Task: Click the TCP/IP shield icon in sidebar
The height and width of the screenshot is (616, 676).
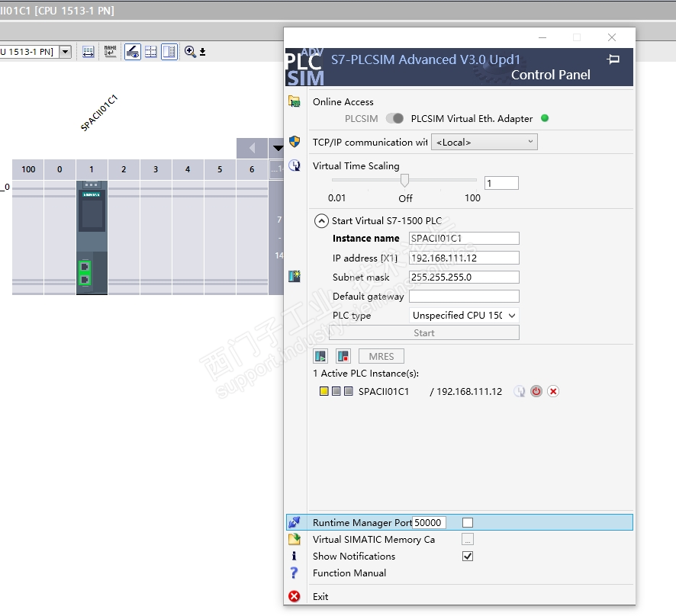Action: (x=295, y=141)
